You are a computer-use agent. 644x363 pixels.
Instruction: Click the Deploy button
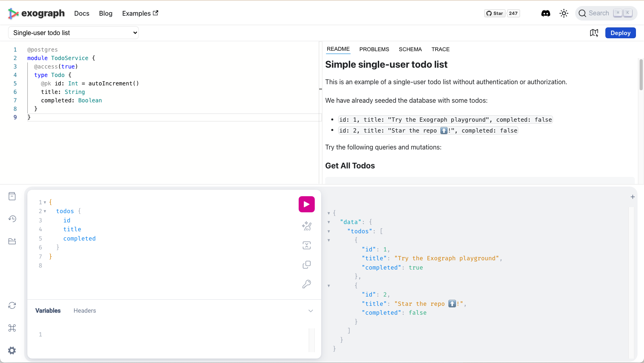pos(620,33)
